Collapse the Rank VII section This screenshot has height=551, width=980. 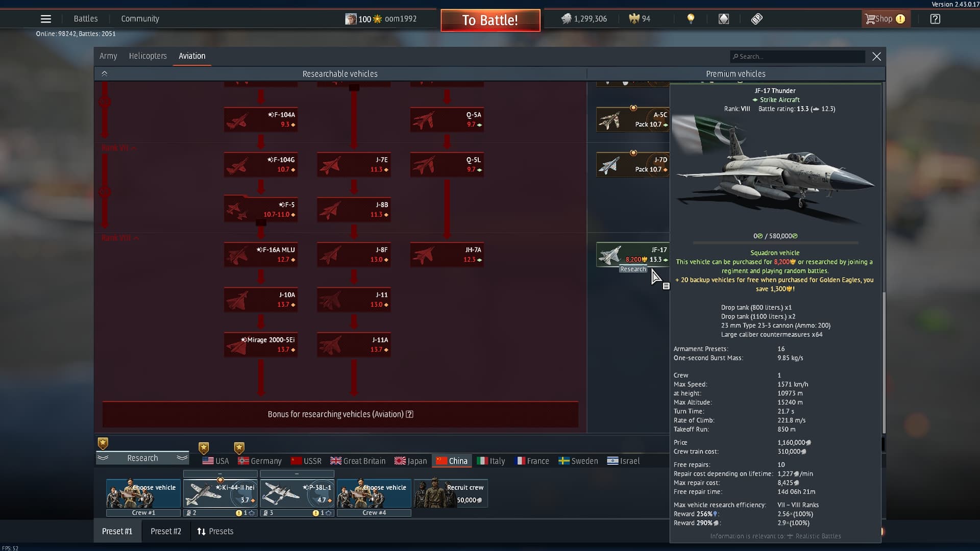coord(117,147)
